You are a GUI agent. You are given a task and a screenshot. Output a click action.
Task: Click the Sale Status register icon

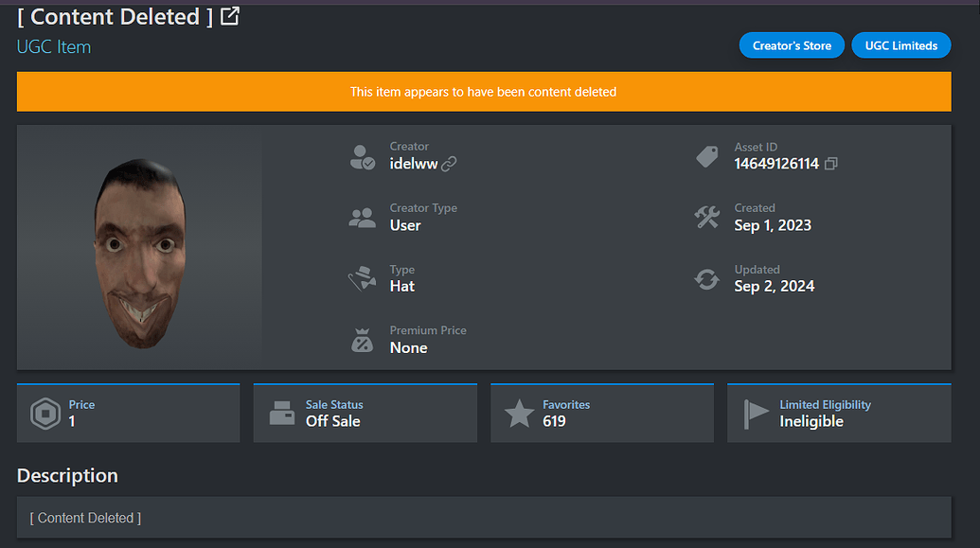pos(282,413)
